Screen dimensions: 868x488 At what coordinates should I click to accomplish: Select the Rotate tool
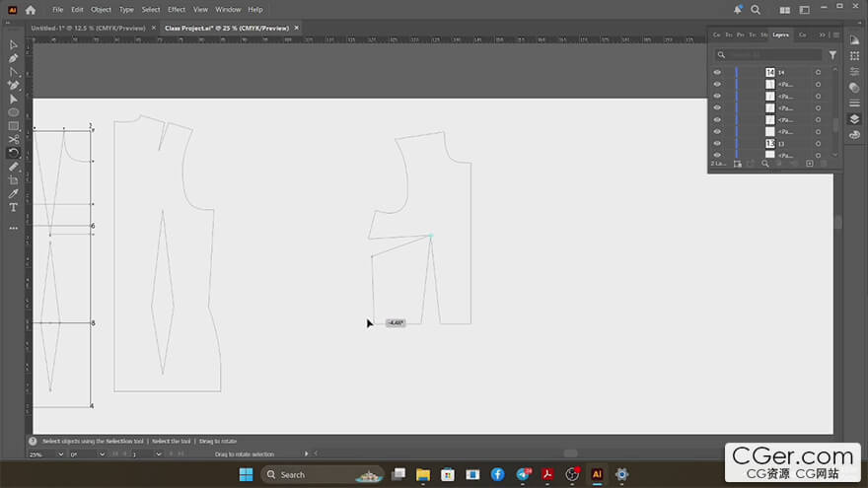coord(13,153)
